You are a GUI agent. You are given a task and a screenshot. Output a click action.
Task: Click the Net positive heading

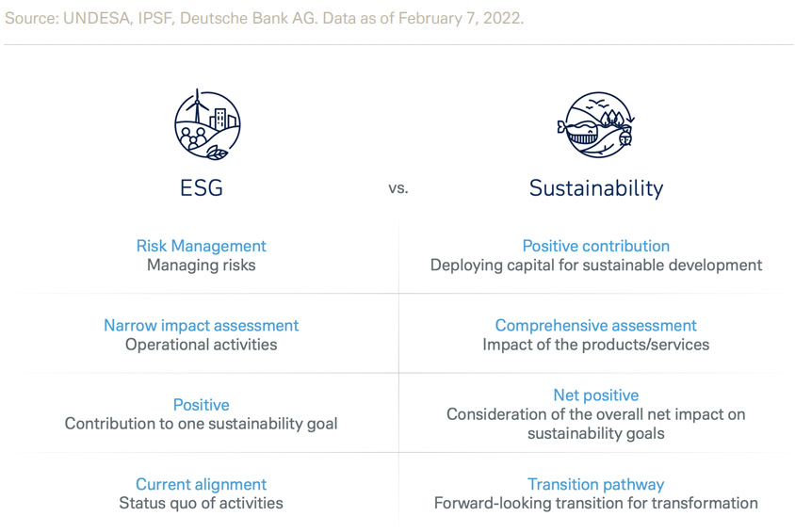coord(596,395)
